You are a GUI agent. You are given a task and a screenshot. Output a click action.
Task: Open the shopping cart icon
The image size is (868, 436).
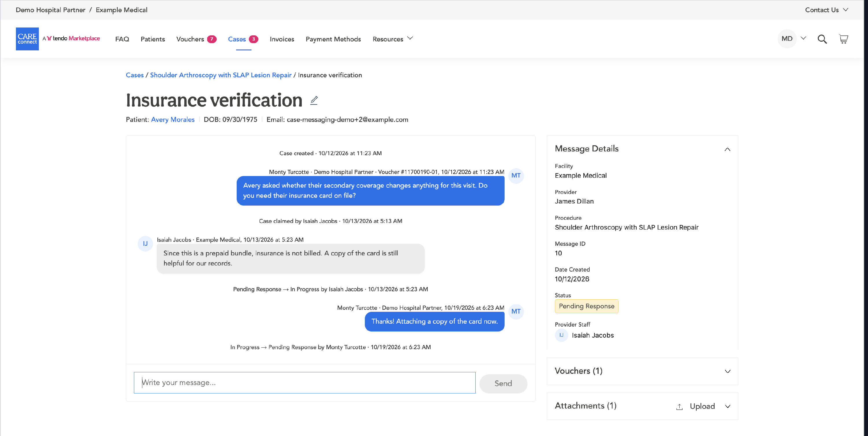tap(843, 39)
